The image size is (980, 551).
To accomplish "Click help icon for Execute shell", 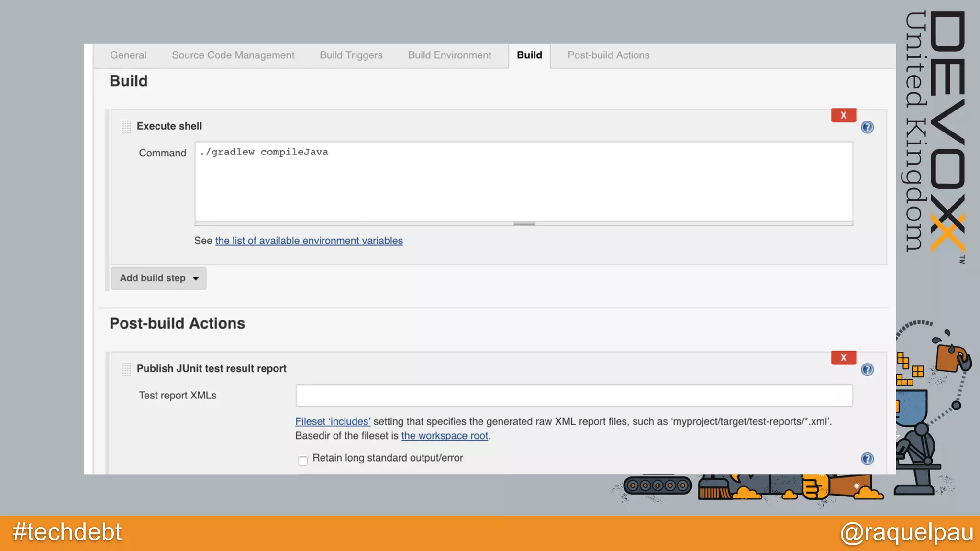I will (867, 127).
